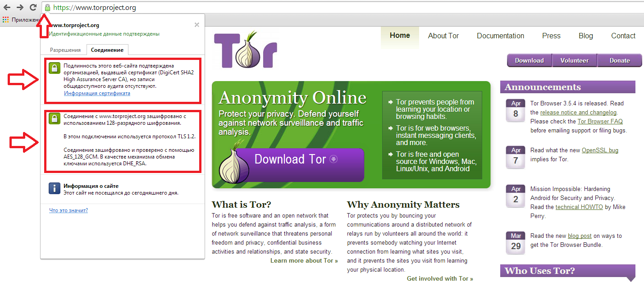The width and height of the screenshot is (644, 282).
Task: Open the About Tor menu item
Action: click(x=443, y=36)
